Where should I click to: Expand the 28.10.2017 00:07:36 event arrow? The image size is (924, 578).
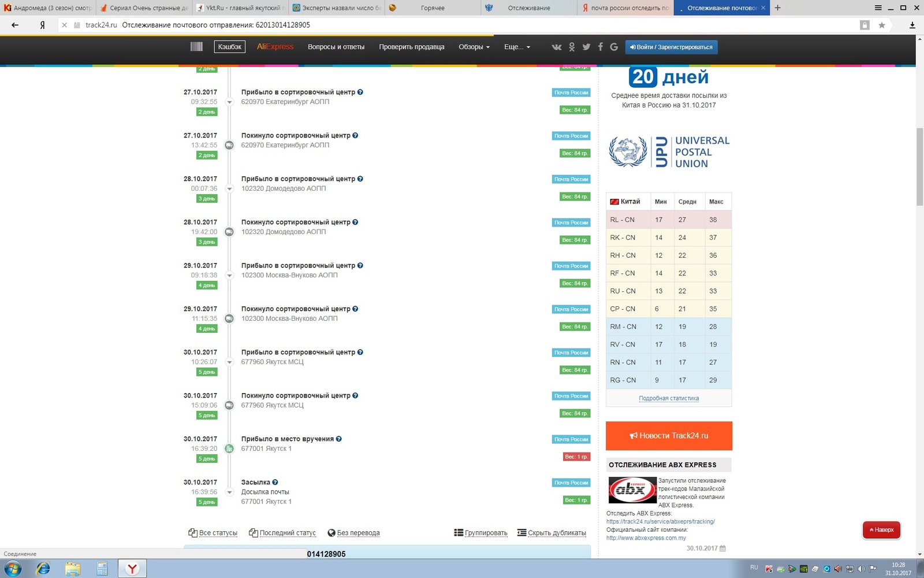[x=229, y=188]
